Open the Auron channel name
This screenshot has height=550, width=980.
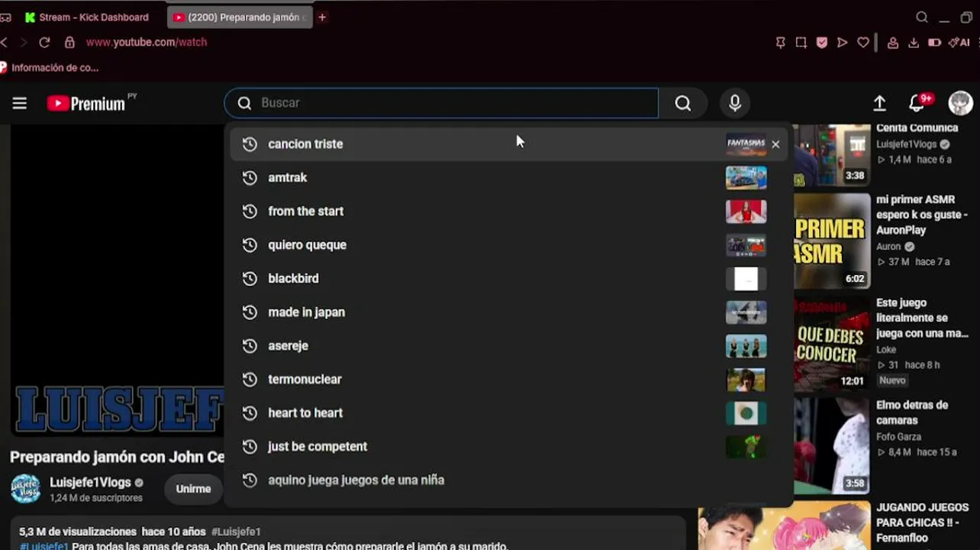pyautogui.click(x=888, y=247)
